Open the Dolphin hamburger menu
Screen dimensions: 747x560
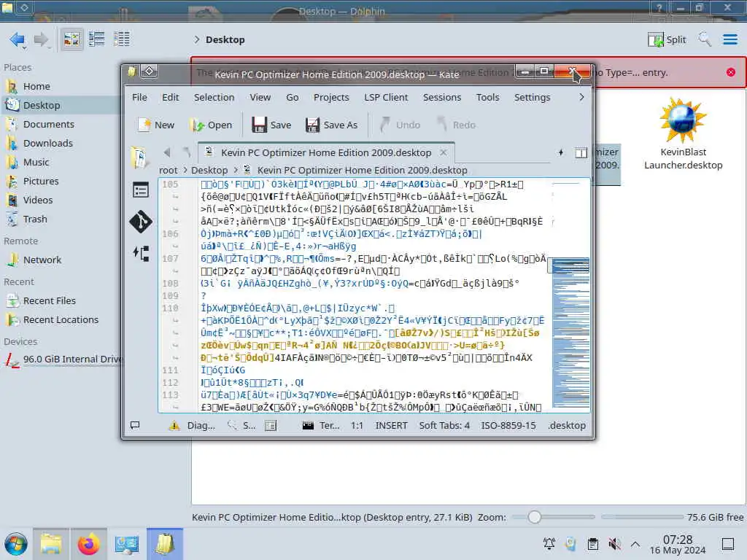pos(729,39)
